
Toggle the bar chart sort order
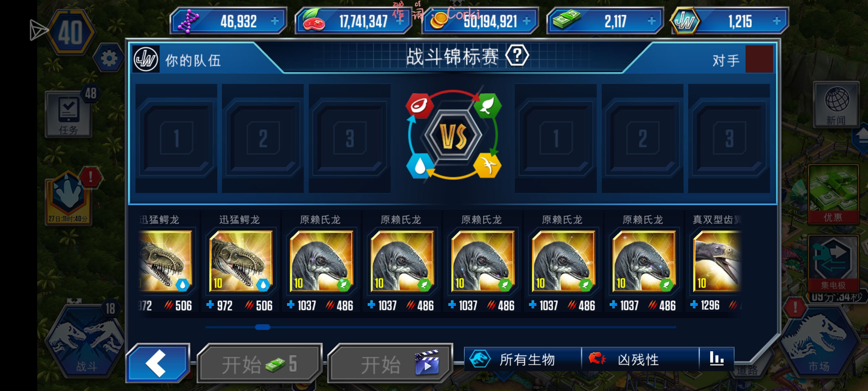(717, 359)
